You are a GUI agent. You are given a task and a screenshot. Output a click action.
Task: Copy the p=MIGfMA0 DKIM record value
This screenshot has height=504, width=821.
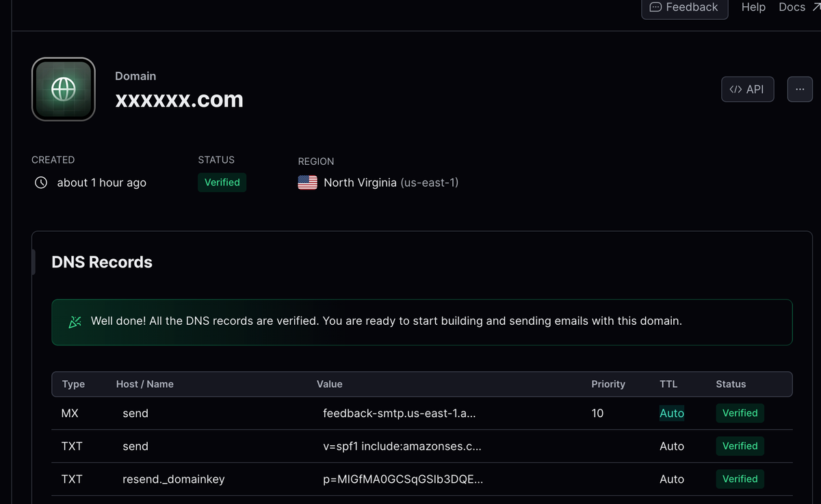click(x=402, y=479)
